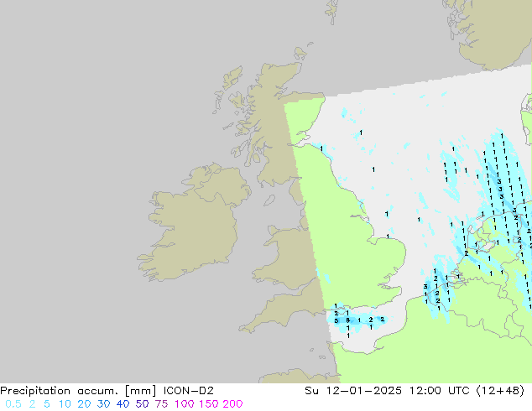532x411 pixels.
Task: Click the '(12+48)' forecast offset text
Action: coord(500,391)
